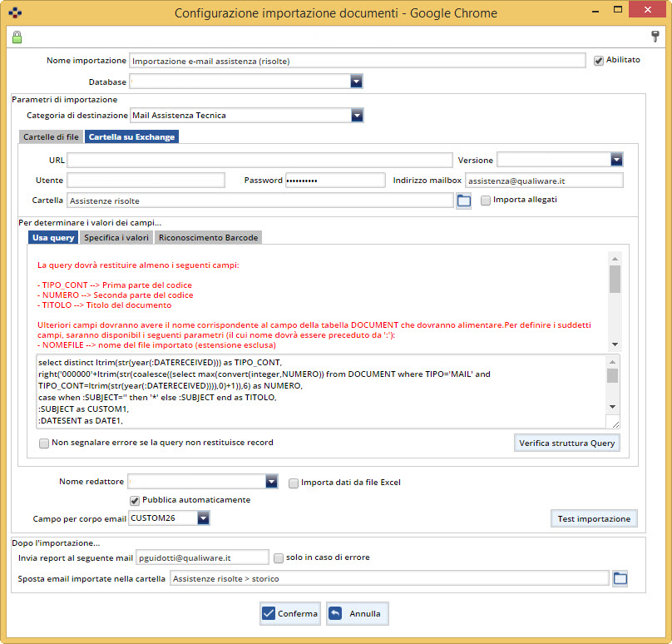Screen dimensions: 672x644
Task: Open Campo per corpo email dropdown
Action: click(204, 518)
